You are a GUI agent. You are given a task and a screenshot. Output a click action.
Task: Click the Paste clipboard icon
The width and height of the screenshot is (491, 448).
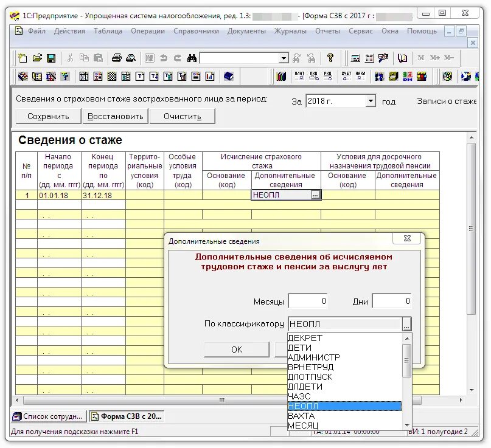click(x=98, y=58)
